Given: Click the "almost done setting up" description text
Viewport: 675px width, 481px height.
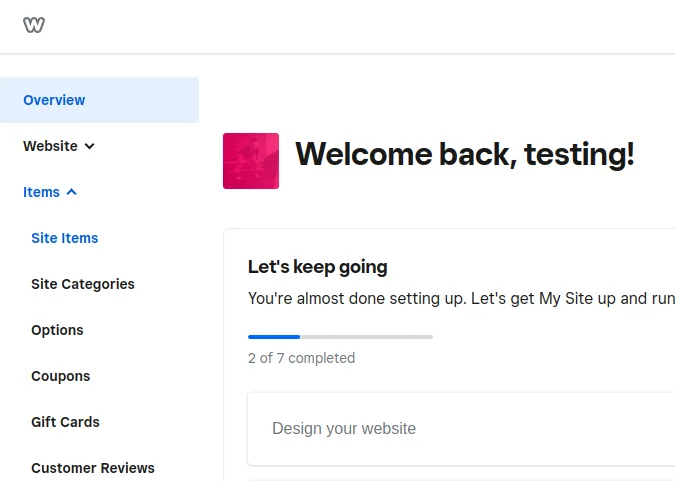Looking at the screenshot, I should 420,298.
